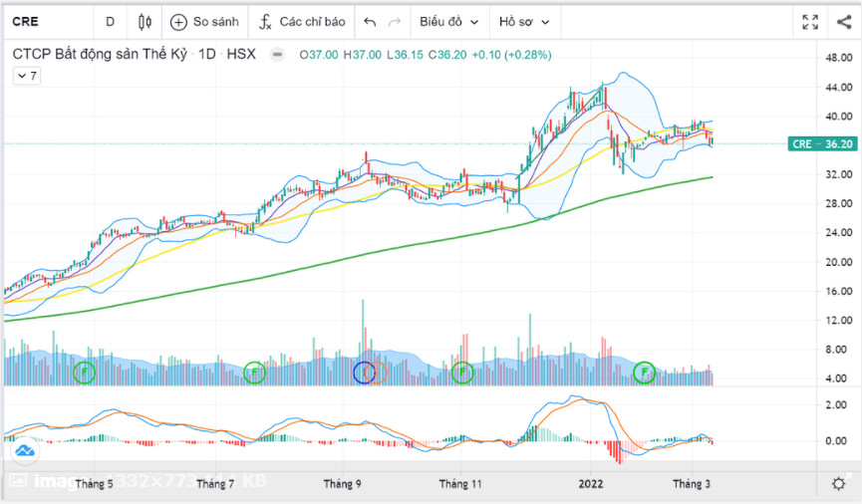Click the So sánh compare button
Viewport: 862px width, 504px height.
(x=204, y=22)
